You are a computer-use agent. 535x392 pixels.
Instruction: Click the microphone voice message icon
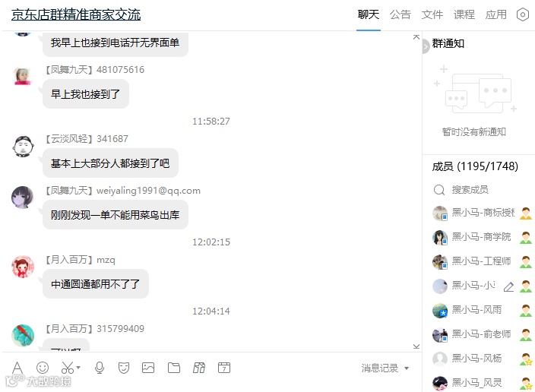tap(100, 368)
